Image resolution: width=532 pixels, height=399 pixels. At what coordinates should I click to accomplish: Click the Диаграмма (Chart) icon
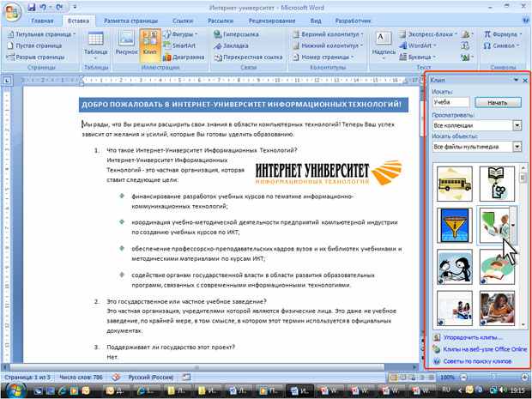pyautogui.click(x=184, y=57)
